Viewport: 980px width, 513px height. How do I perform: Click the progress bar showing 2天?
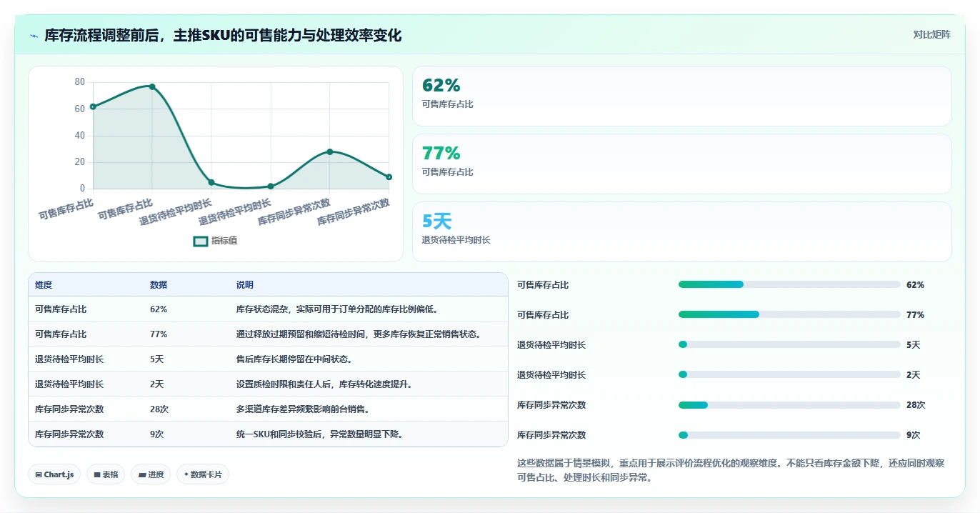[x=789, y=374]
